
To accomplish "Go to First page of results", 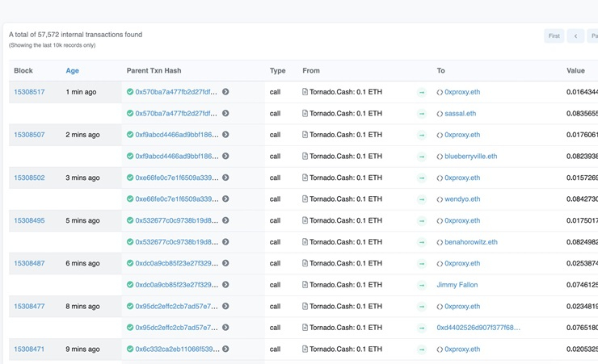I will pos(554,36).
